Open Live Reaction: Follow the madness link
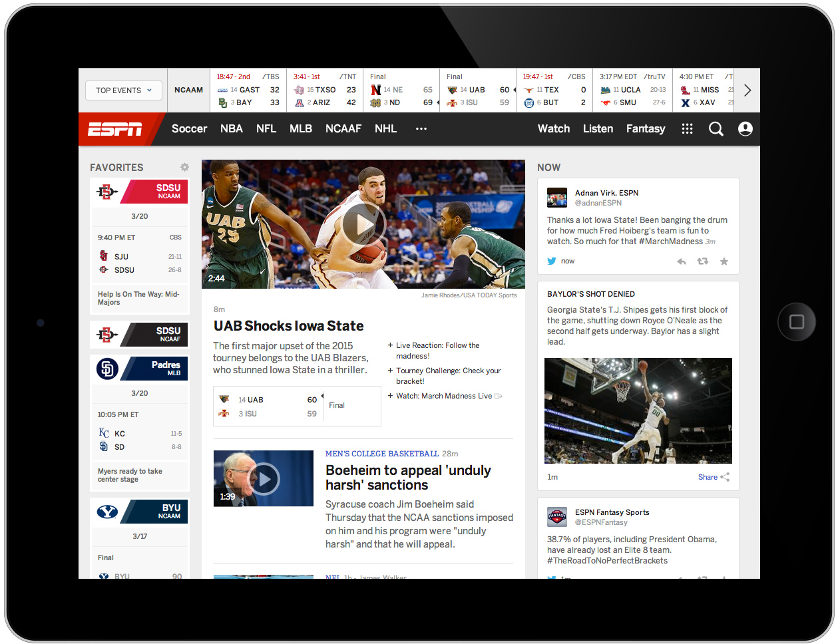The height and width of the screenshot is (644, 836). 437,351
